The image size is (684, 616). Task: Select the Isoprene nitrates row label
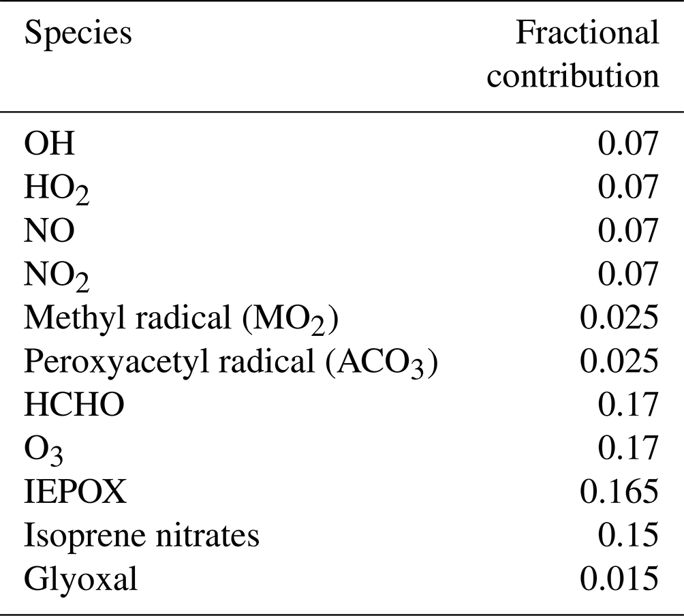(x=142, y=536)
